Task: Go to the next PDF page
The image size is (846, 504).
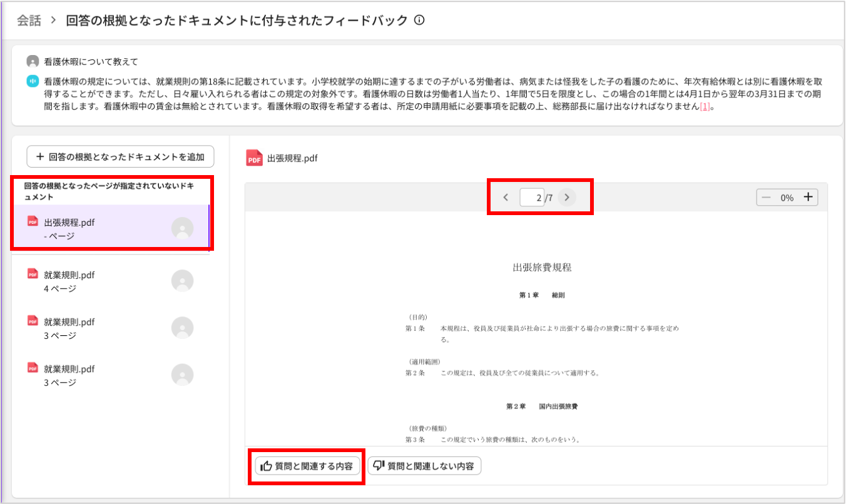Action: tap(566, 198)
